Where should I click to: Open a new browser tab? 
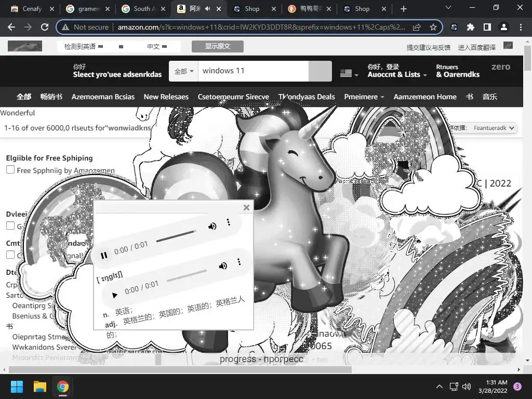pyautogui.click(x=403, y=9)
